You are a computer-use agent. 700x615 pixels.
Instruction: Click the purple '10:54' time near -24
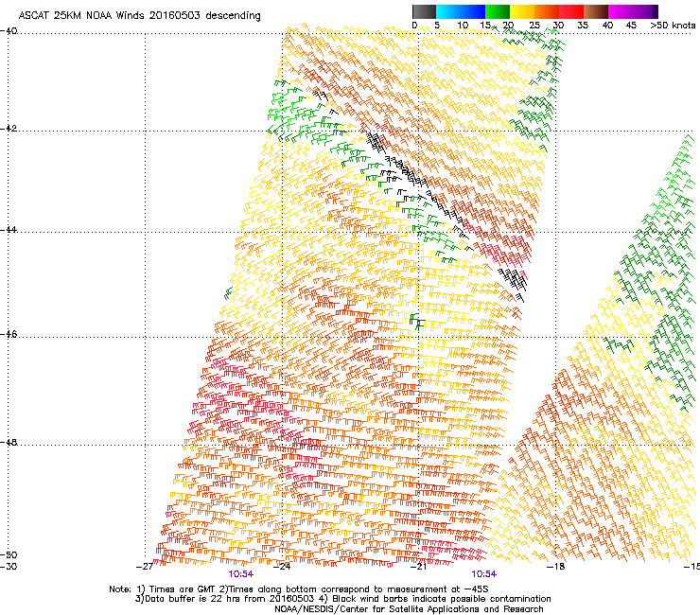[241, 574]
